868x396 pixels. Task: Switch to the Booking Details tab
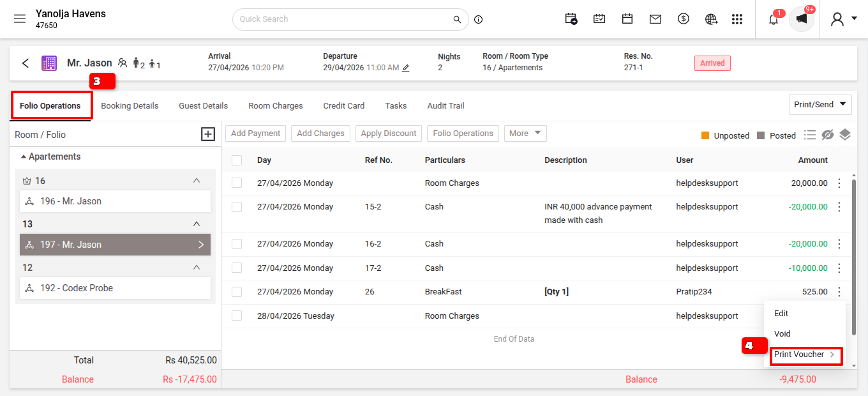click(x=130, y=106)
